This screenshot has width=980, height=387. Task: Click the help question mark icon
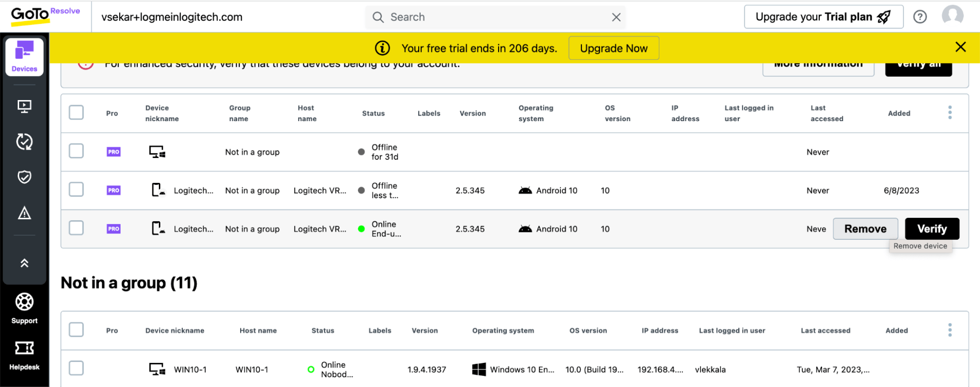[920, 17]
